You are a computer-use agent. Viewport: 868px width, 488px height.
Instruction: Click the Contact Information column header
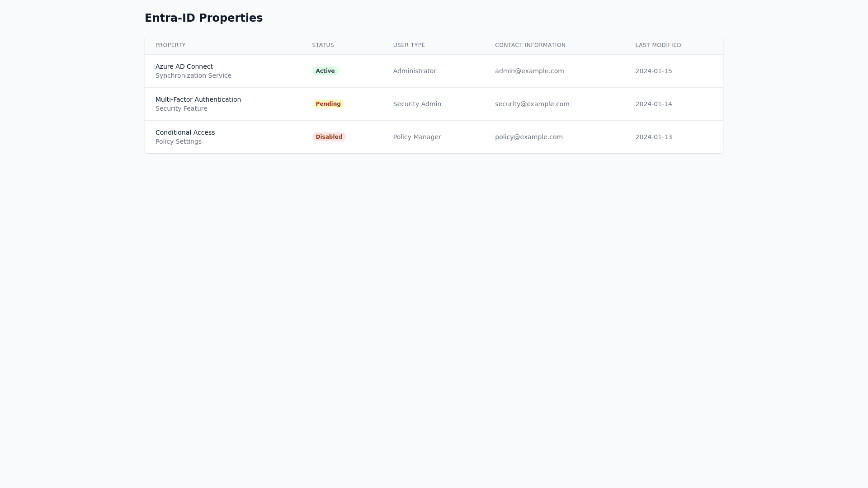click(x=530, y=45)
